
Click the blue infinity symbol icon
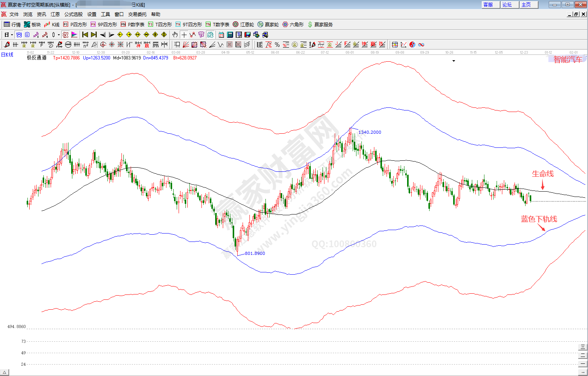[x=421, y=45]
